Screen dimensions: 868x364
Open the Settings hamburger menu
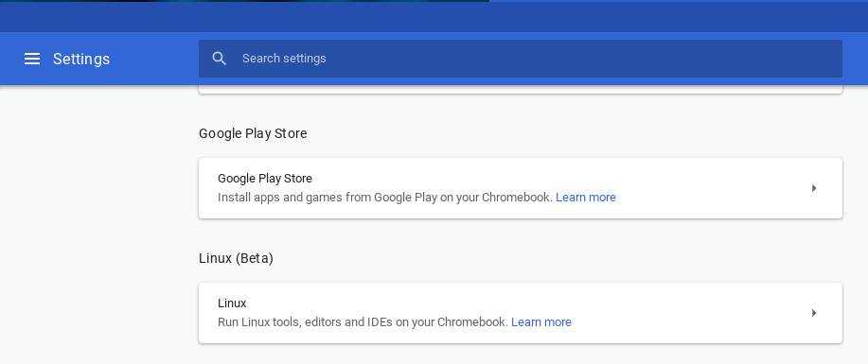point(32,59)
